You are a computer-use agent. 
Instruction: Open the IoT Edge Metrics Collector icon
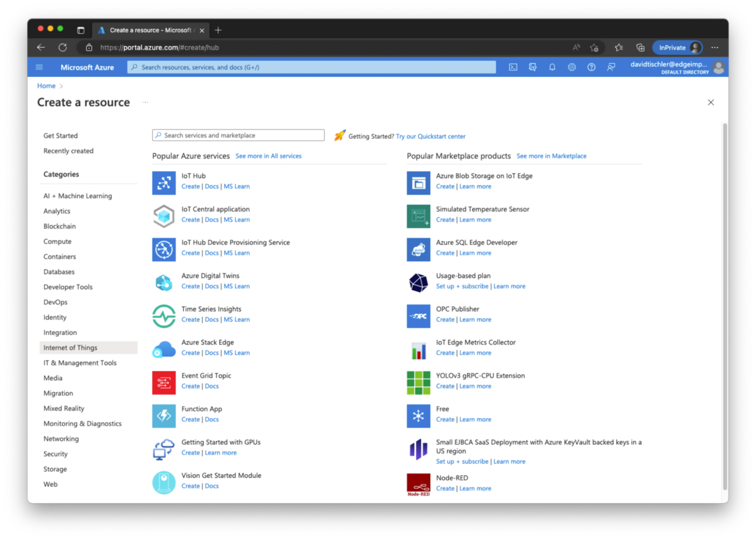pos(418,349)
